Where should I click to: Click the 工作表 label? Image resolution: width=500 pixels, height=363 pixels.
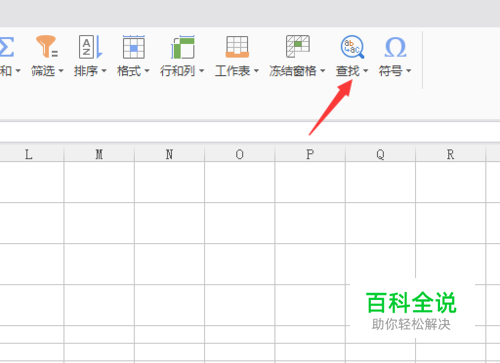tap(233, 71)
